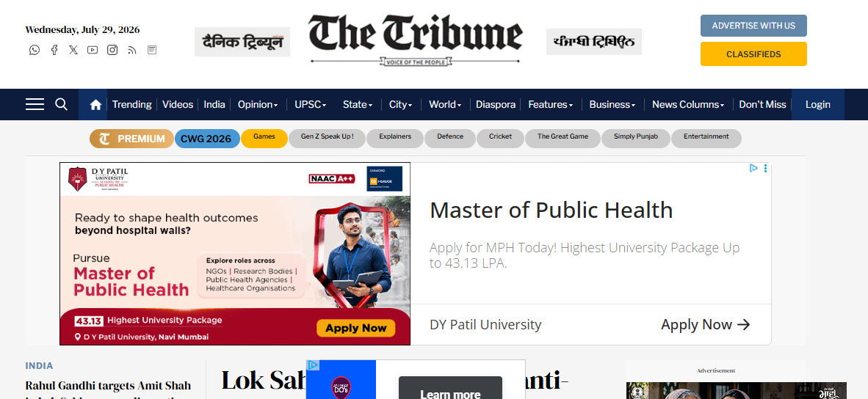The height and width of the screenshot is (399, 868).
Task: Select the Explainers topic tab
Action: (x=395, y=138)
